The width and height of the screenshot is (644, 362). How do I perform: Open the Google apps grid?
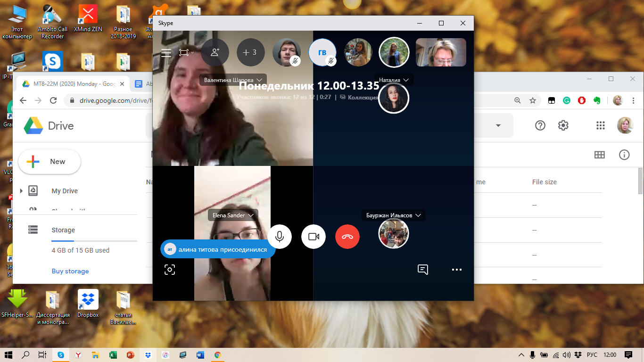(x=600, y=125)
